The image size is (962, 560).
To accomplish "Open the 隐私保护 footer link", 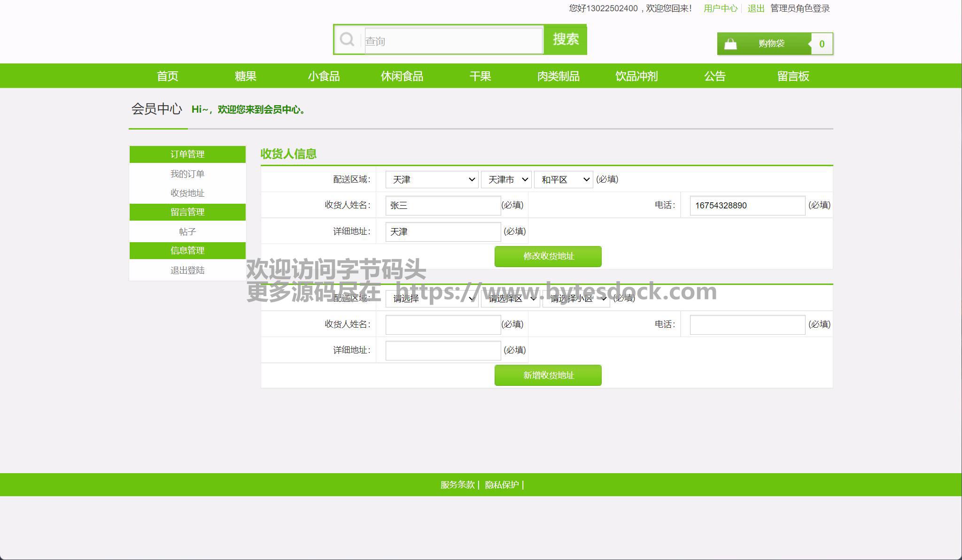I will point(502,485).
